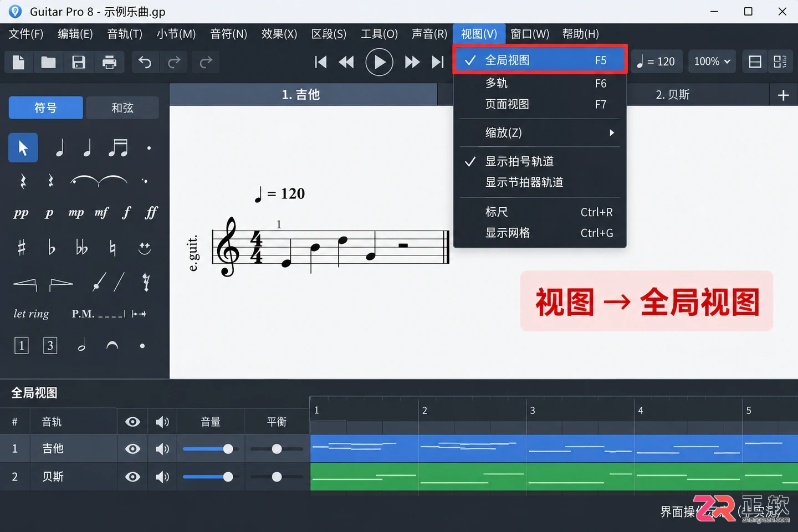Print the score using the printer icon
Viewport: 798px width, 532px height.
click(109, 62)
